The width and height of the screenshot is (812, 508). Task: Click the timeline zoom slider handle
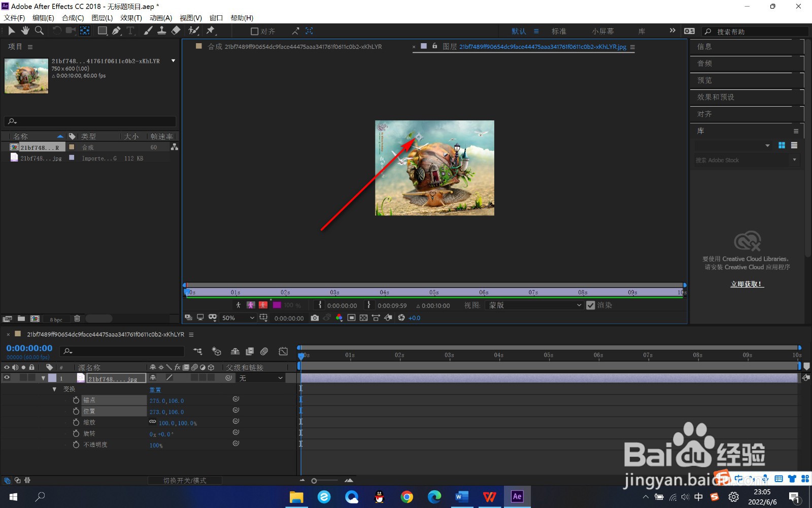(314, 481)
